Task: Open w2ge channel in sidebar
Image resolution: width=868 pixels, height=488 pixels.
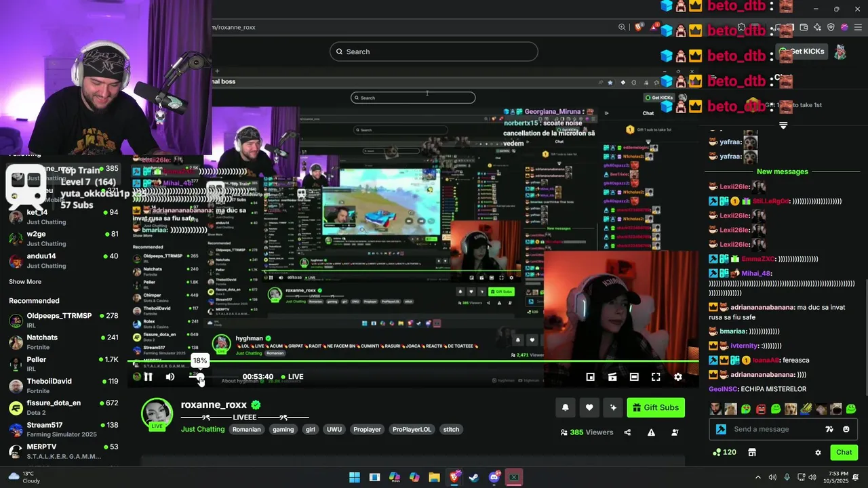Action: [63, 239]
